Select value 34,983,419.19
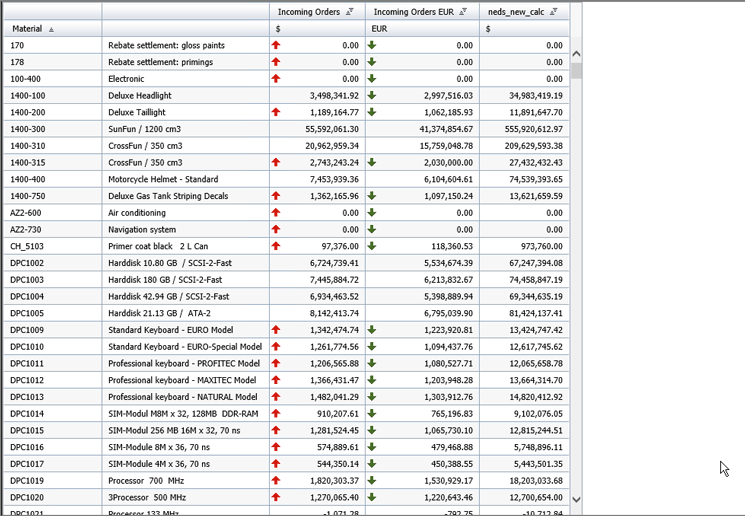This screenshot has height=516, width=745. coord(536,96)
